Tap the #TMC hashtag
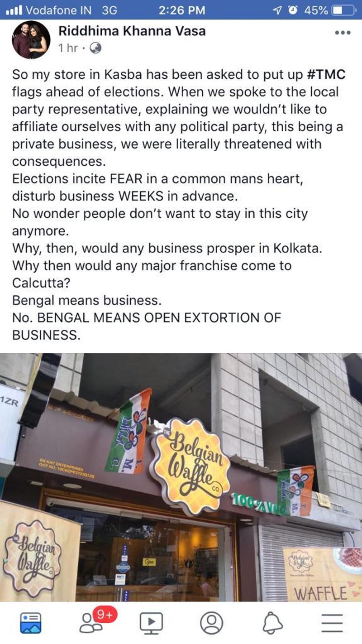 pyautogui.click(x=326, y=75)
